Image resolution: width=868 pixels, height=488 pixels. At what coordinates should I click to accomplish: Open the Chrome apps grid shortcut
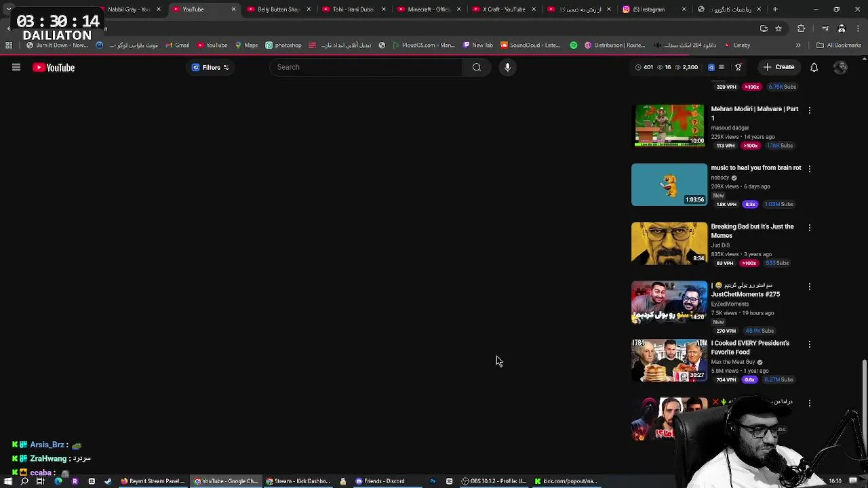tap(9, 45)
